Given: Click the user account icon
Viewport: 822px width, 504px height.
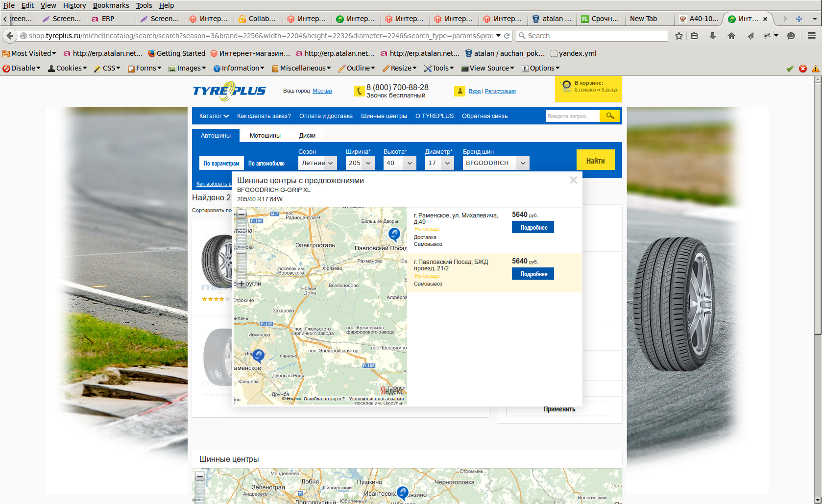Looking at the screenshot, I should click(x=459, y=91).
